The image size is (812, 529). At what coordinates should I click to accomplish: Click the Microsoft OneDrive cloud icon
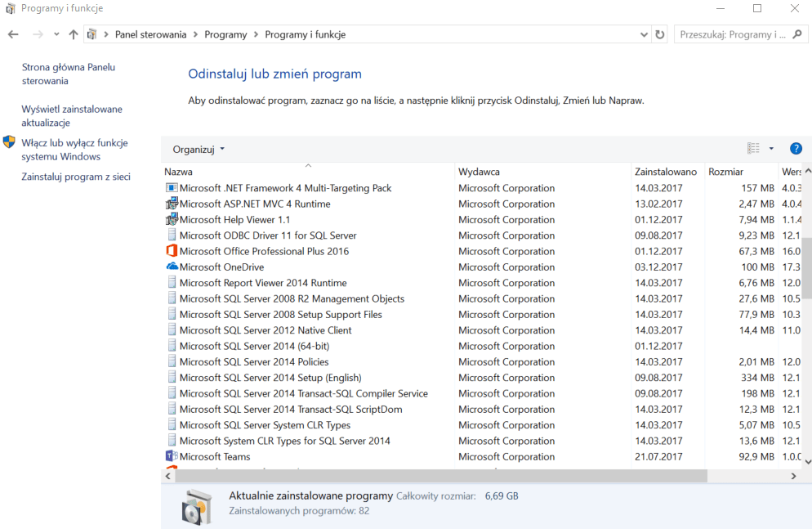[x=172, y=267]
